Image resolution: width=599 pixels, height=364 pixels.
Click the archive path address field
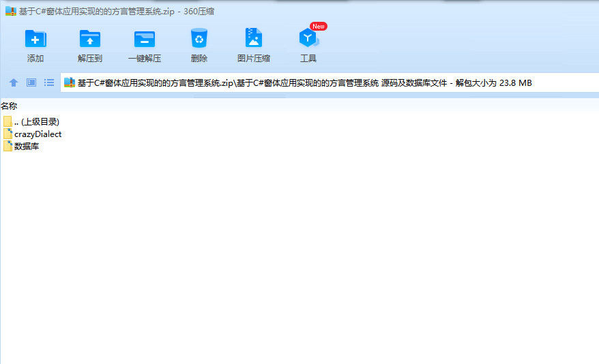click(330, 82)
